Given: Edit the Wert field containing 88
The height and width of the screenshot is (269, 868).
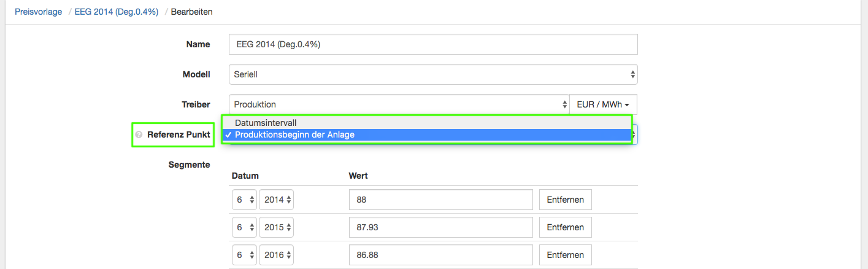Looking at the screenshot, I should pos(440,200).
